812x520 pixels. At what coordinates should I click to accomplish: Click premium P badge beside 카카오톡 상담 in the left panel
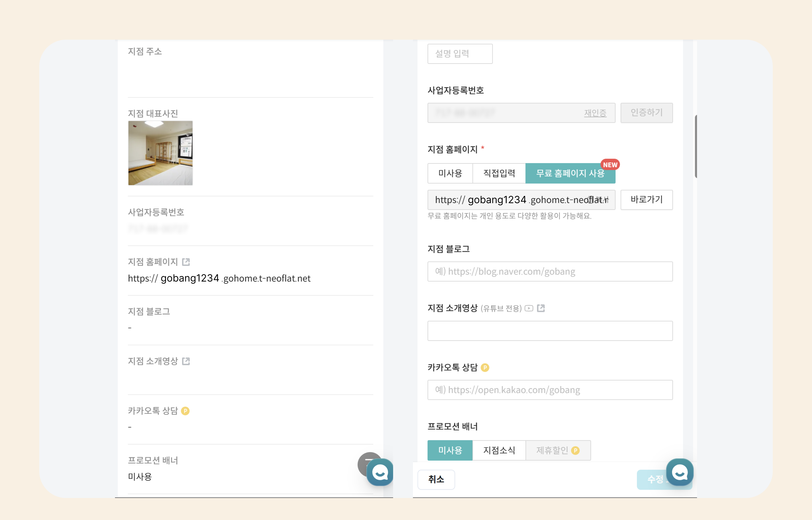coord(185,411)
